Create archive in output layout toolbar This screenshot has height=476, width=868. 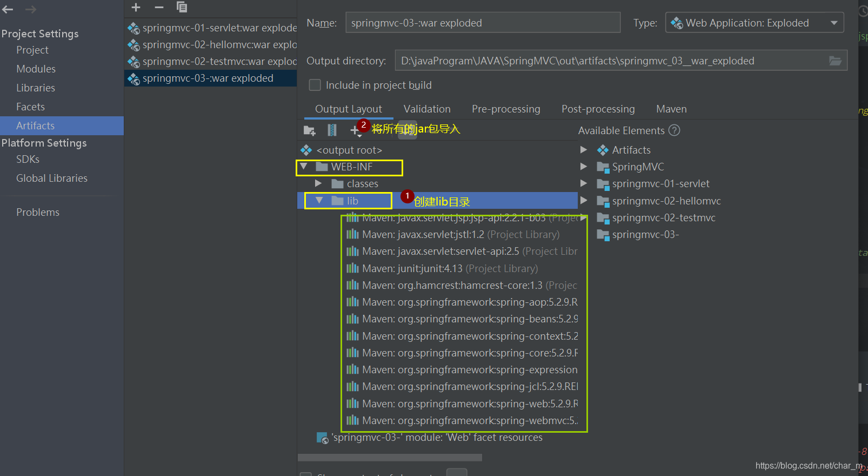(332, 130)
